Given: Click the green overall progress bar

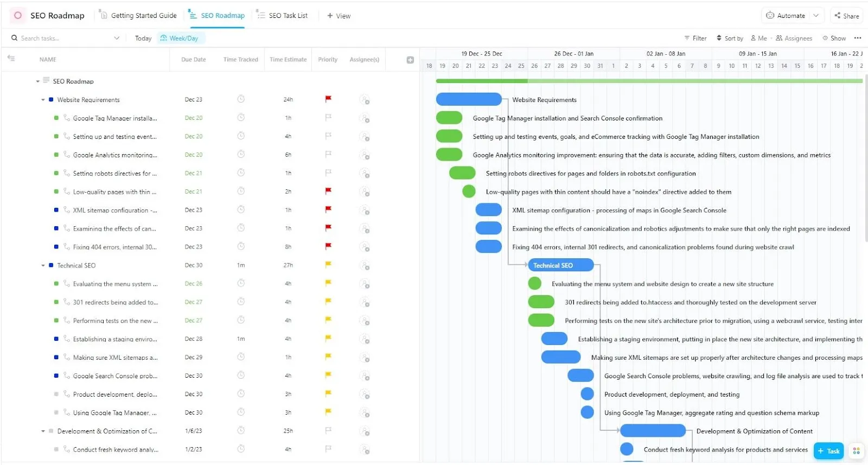Looking at the screenshot, I should pos(649,81).
